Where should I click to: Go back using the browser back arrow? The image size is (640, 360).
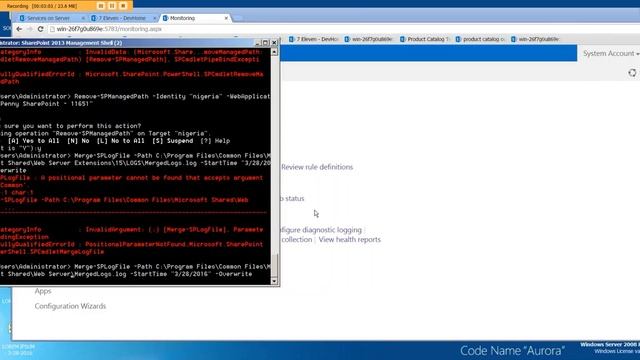coord(19,29)
